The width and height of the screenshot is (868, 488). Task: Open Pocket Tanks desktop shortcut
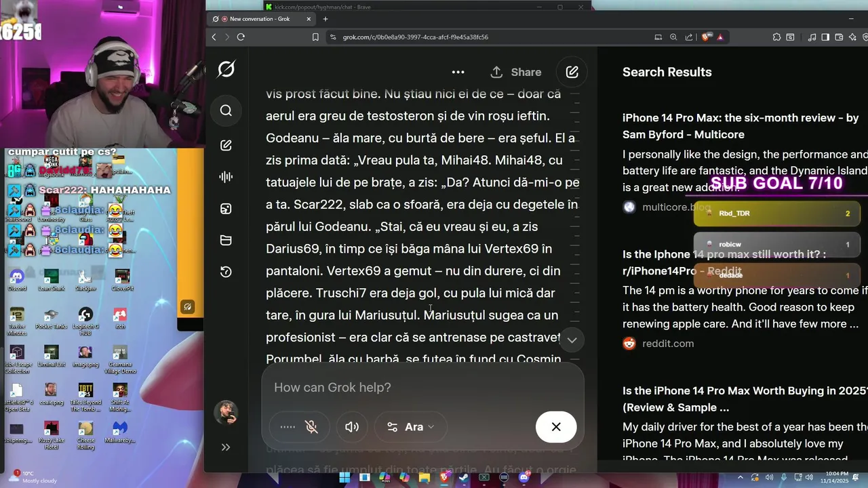click(51, 319)
